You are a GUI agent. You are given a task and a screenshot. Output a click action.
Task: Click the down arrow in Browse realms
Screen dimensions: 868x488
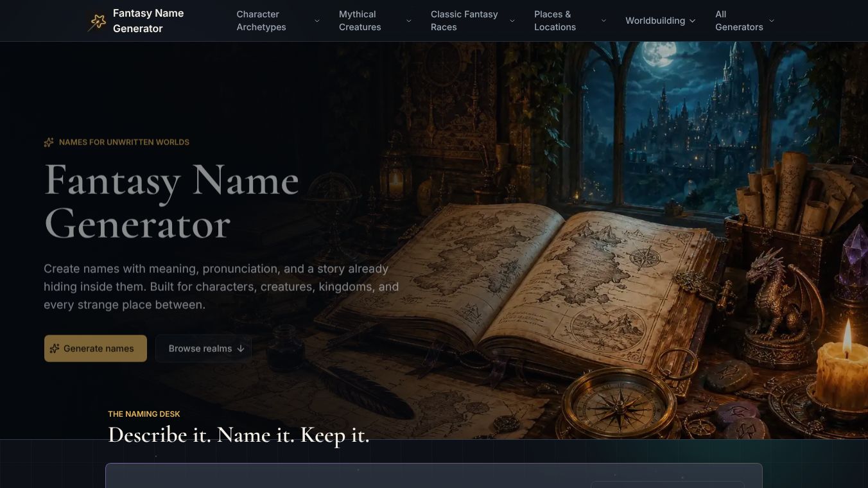[241, 349]
